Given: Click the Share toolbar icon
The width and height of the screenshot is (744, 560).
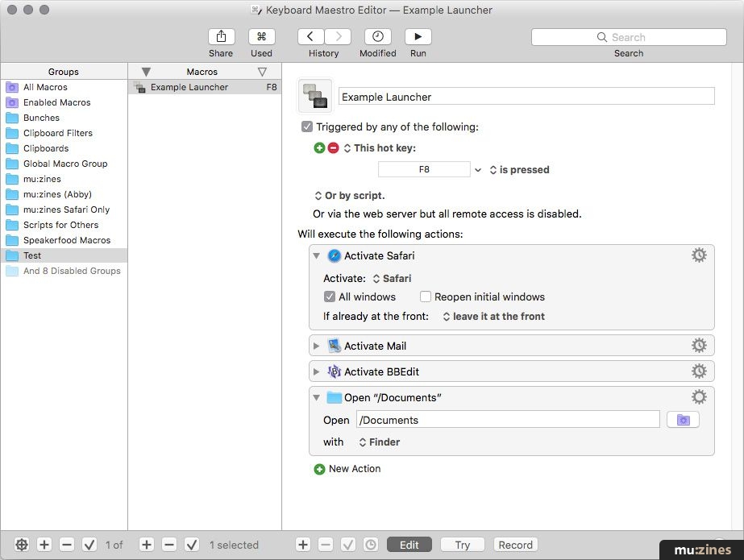Looking at the screenshot, I should point(221,37).
